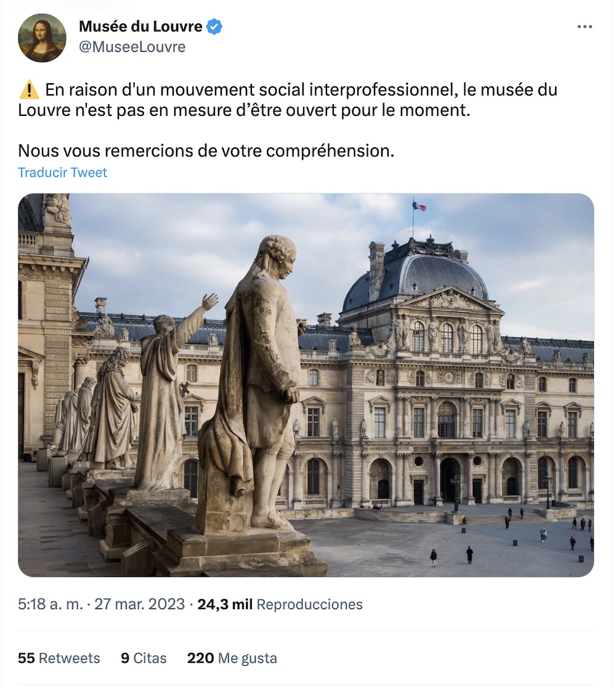Show the 55 Retweets list
The image size is (616, 688).
(x=59, y=658)
